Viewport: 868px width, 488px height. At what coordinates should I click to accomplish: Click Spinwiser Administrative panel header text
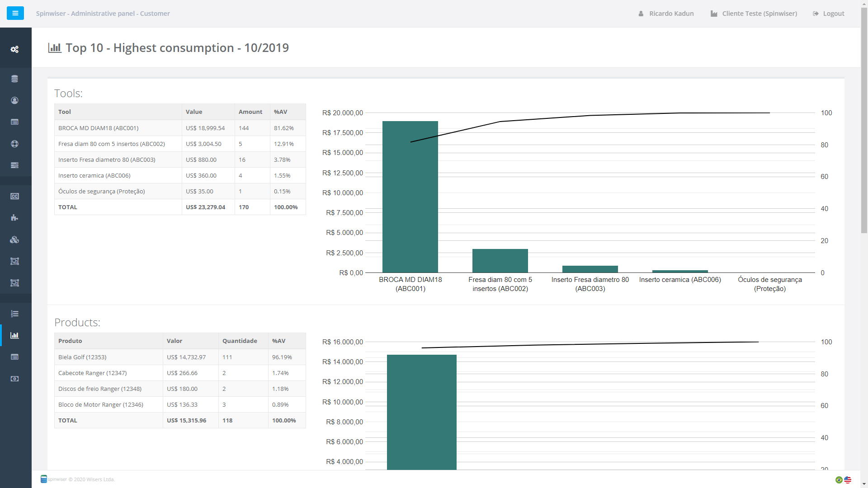click(103, 14)
